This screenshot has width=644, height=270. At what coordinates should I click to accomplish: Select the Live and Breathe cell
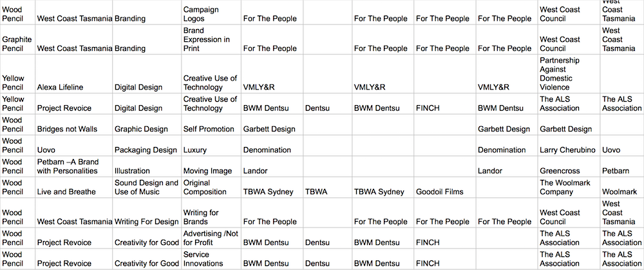(x=74, y=188)
